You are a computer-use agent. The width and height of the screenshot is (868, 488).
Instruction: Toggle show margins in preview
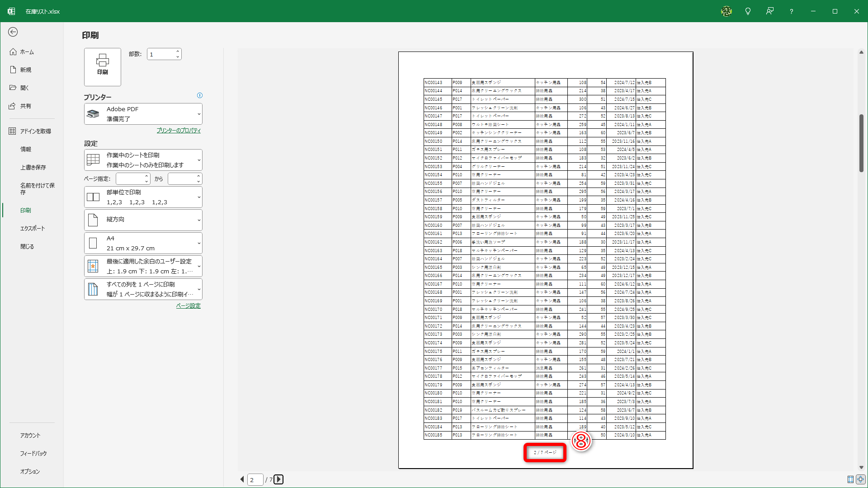pyautogui.click(x=850, y=479)
